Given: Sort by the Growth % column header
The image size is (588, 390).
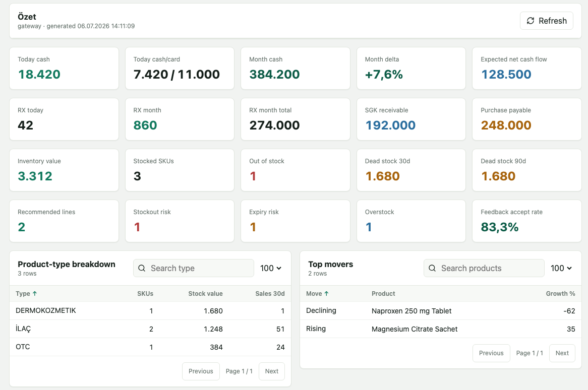Looking at the screenshot, I should pos(560,294).
